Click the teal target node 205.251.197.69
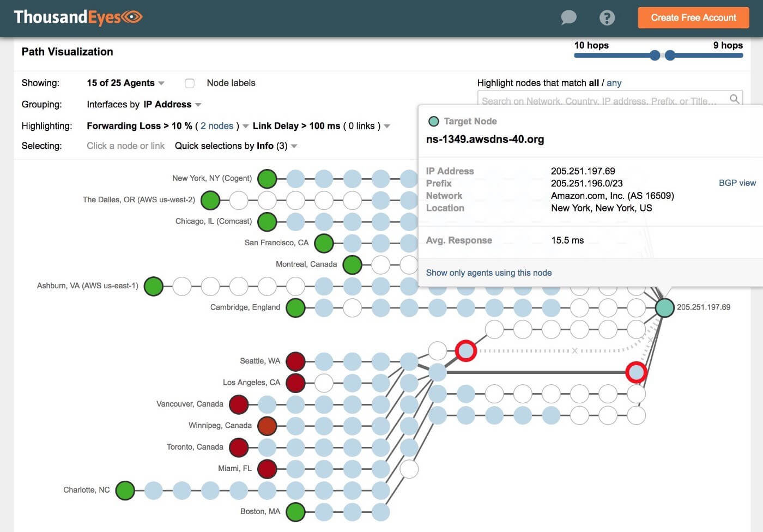The image size is (763, 532). pos(664,307)
